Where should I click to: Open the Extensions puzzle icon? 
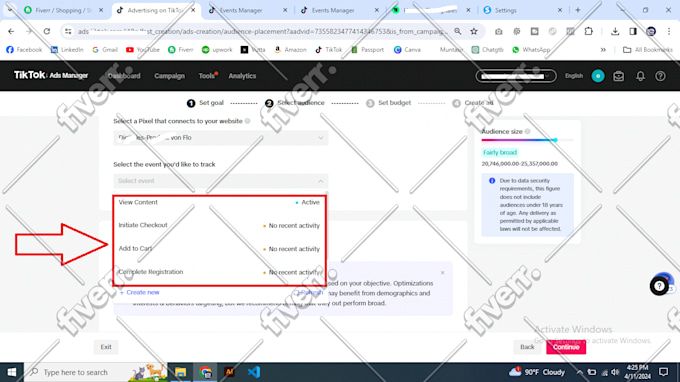(x=588, y=31)
